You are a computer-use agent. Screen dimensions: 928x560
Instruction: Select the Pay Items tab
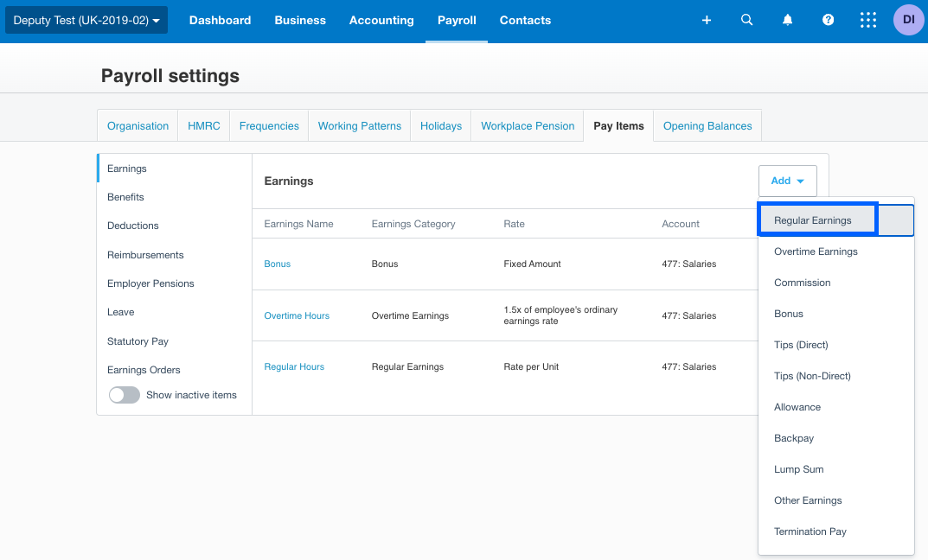tap(618, 126)
